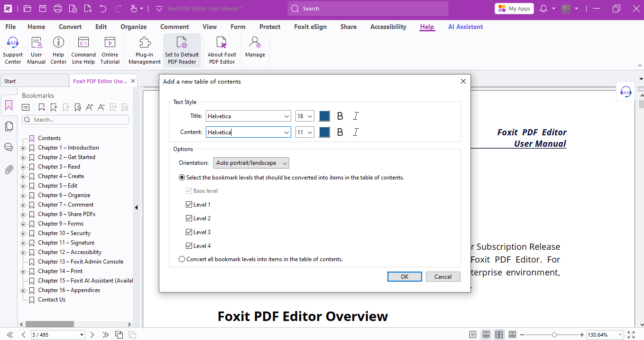Open the User Manual ribbon item
The height and width of the screenshot is (340, 644).
(37, 50)
